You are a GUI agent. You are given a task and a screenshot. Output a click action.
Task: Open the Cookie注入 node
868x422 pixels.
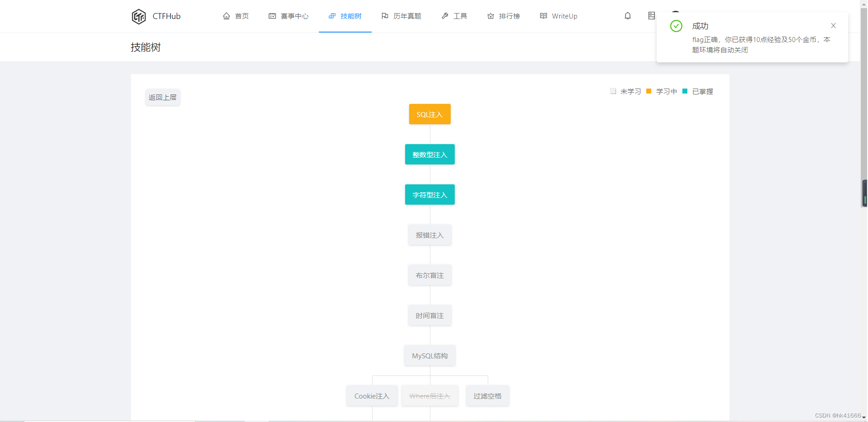(x=372, y=395)
